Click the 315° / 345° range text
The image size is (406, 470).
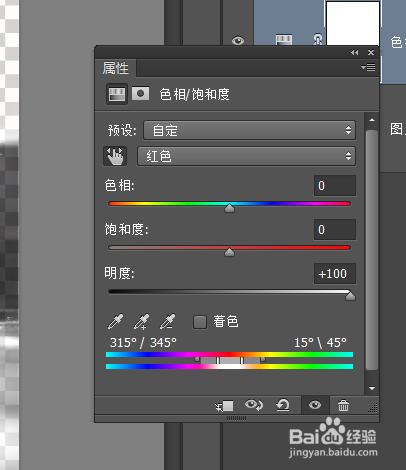[x=143, y=342]
